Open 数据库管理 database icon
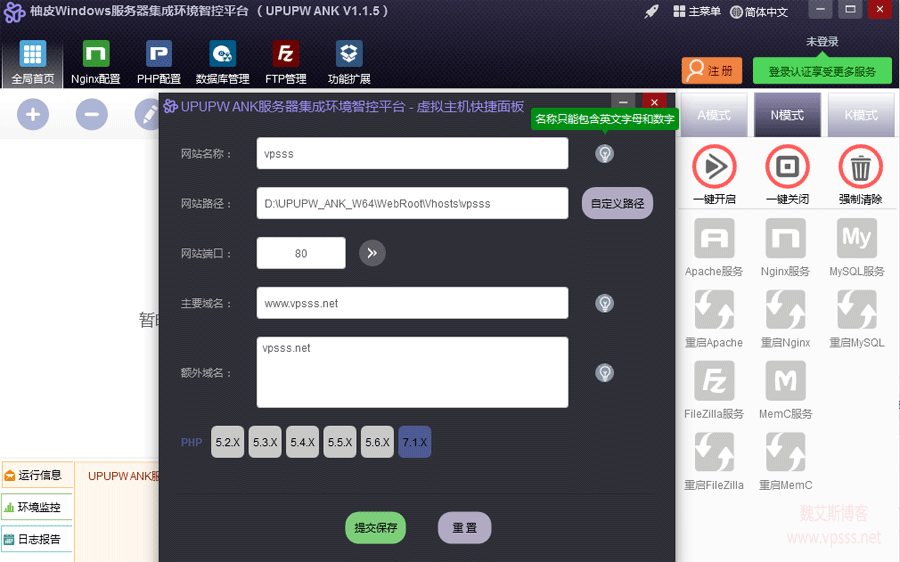 tap(222, 55)
